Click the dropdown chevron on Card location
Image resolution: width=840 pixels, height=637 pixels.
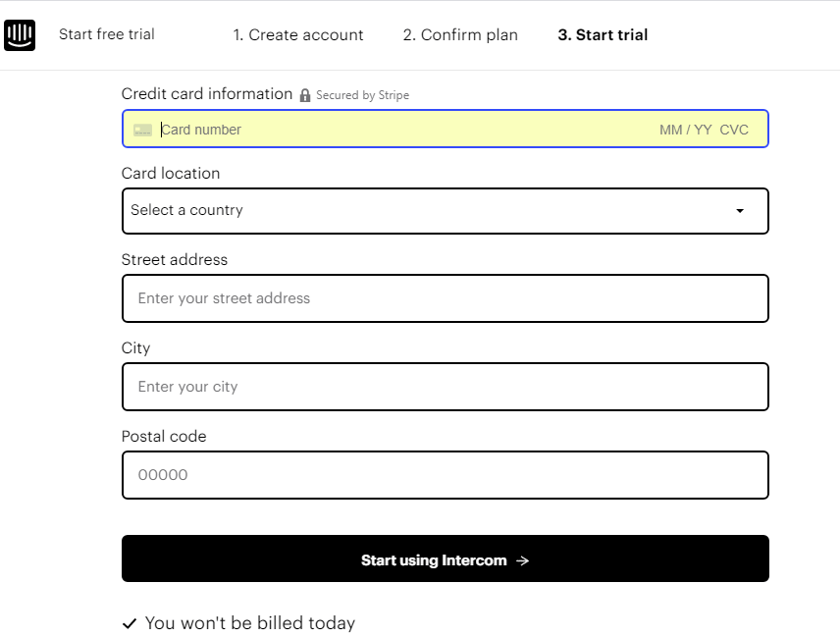point(740,210)
